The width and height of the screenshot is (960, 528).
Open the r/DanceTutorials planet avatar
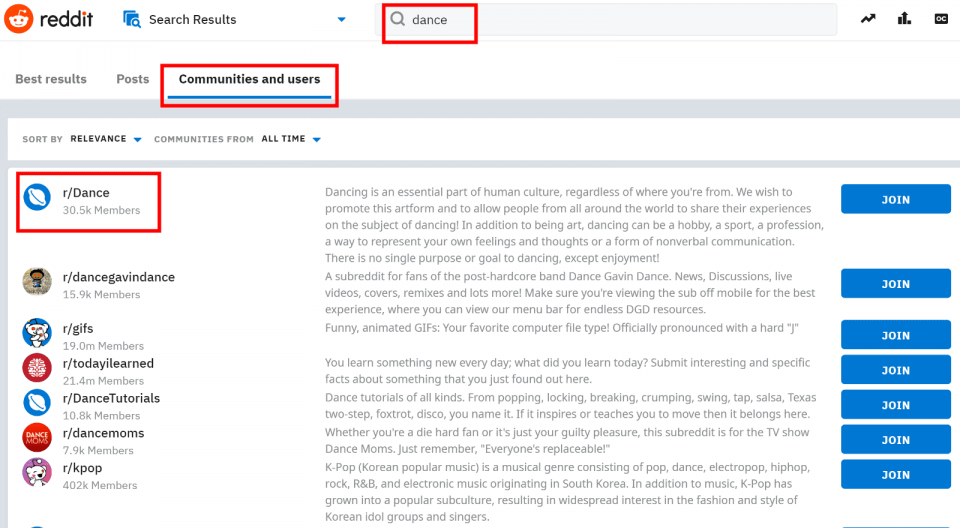pyautogui.click(x=37, y=403)
